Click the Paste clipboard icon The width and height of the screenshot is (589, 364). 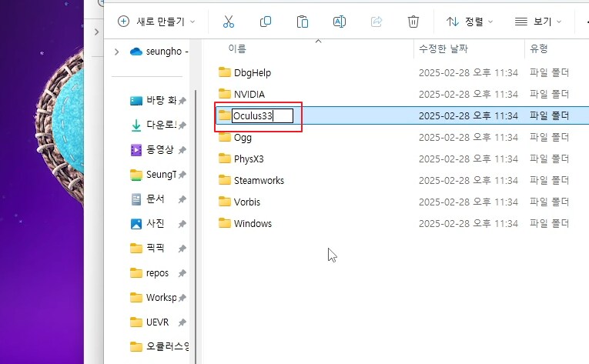302,22
